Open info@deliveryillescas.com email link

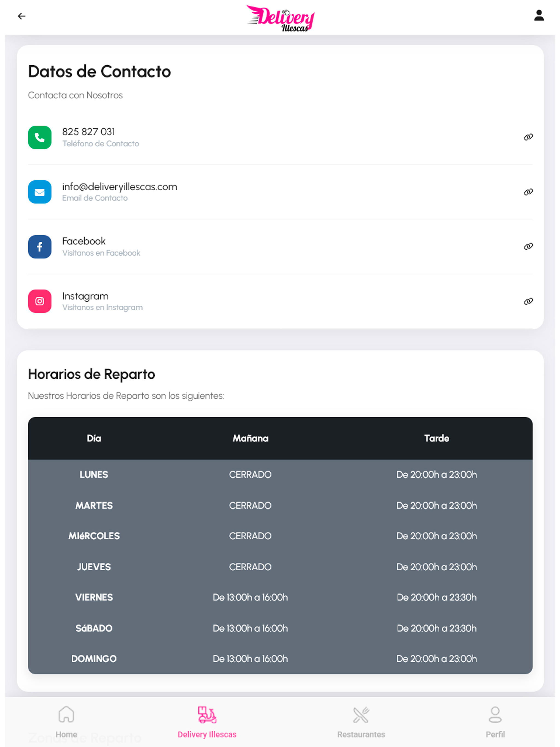[x=119, y=187]
